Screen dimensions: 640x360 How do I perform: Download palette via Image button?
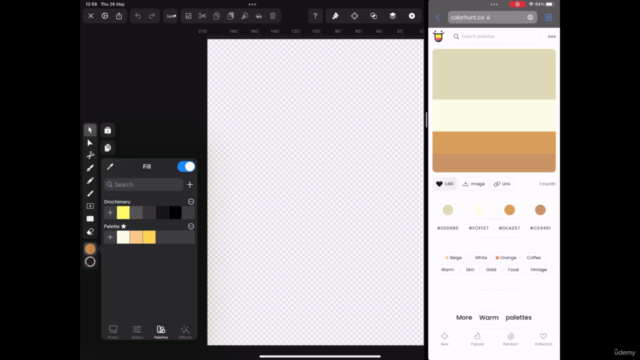(474, 184)
